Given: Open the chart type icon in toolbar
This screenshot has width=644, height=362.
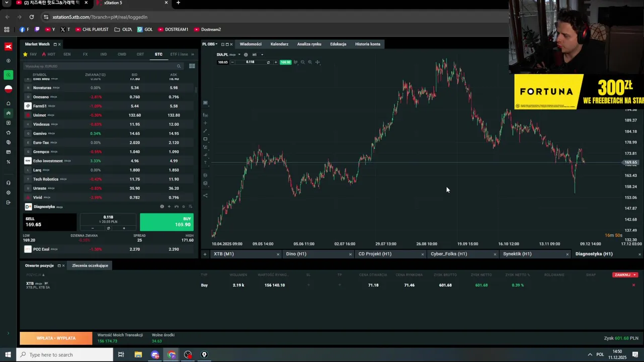Looking at the screenshot, I should pyautogui.click(x=295, y=62).
